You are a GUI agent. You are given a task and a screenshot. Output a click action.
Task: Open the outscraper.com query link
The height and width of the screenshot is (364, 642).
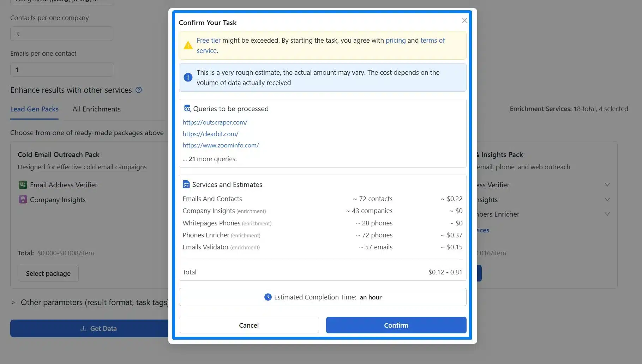click(x=215, y=122)
